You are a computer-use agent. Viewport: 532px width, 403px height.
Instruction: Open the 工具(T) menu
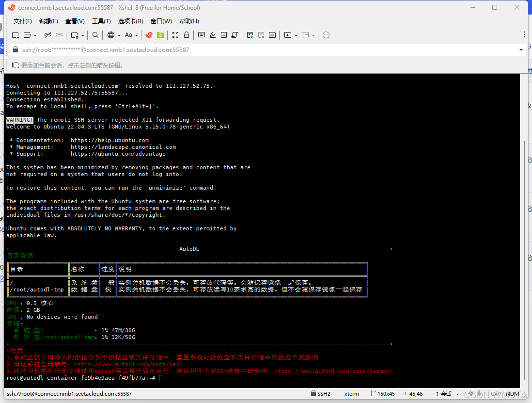(x=101, y=21)
